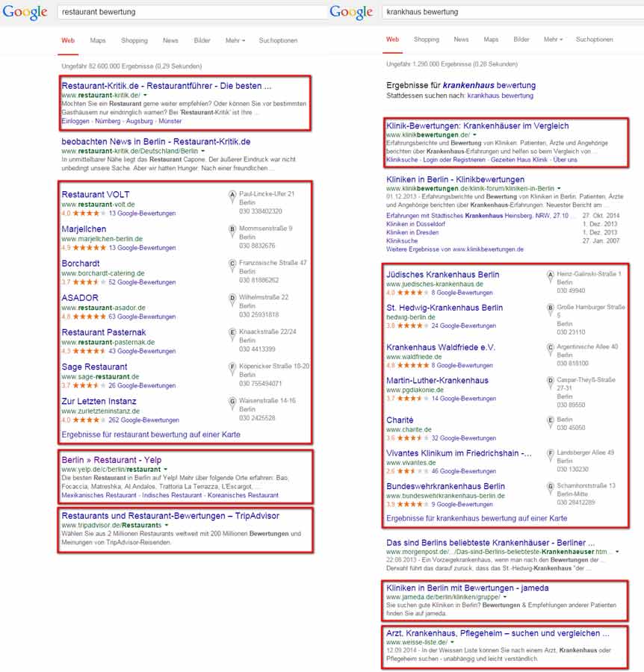Open the Mehr dropdown in krankhaus search
The width and height of the screenshot is (644, 672).
tap(553, 40)
